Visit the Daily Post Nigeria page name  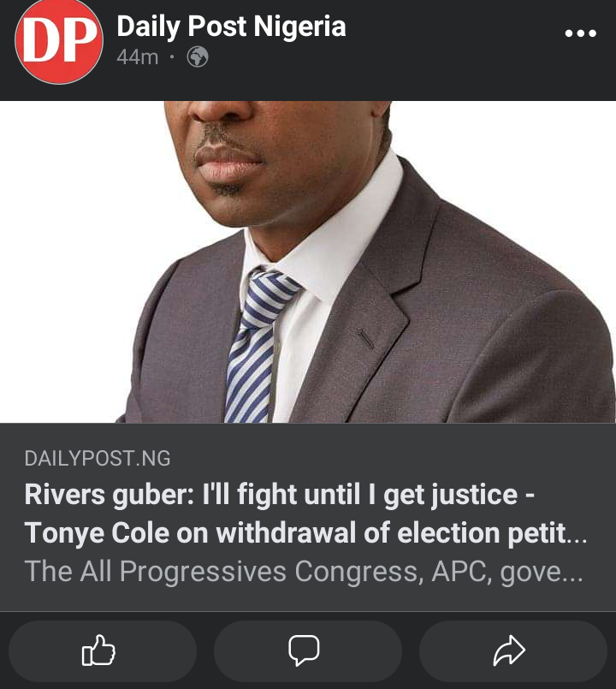pyautogui.click(x=231, y=27)
